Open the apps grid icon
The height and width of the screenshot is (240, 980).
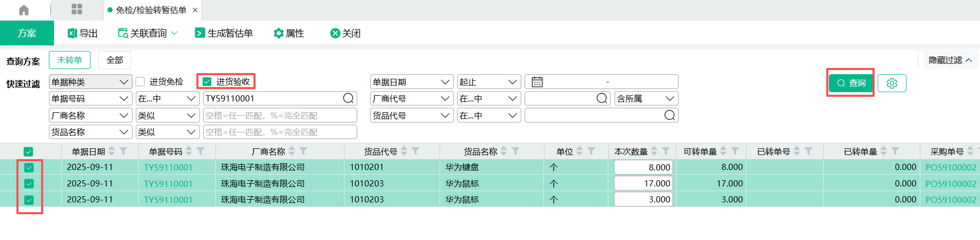pyautogui.click(x=77, y=9)
